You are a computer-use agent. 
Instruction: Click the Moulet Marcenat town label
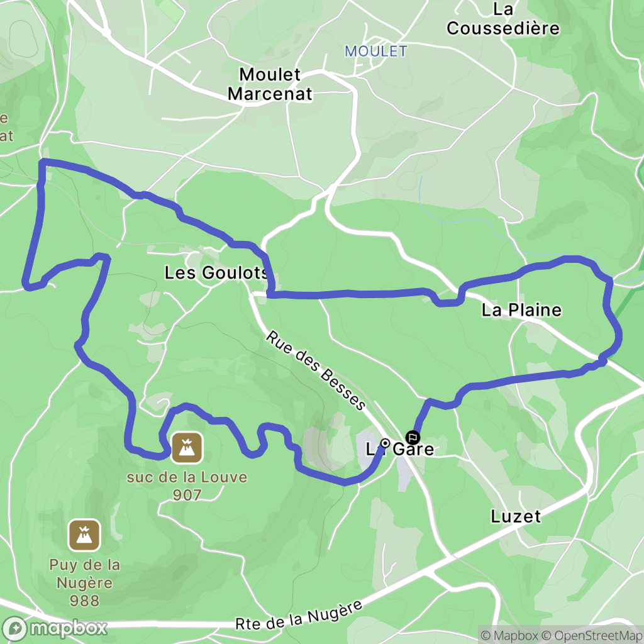pyautogui.click(x=270, y=84)
